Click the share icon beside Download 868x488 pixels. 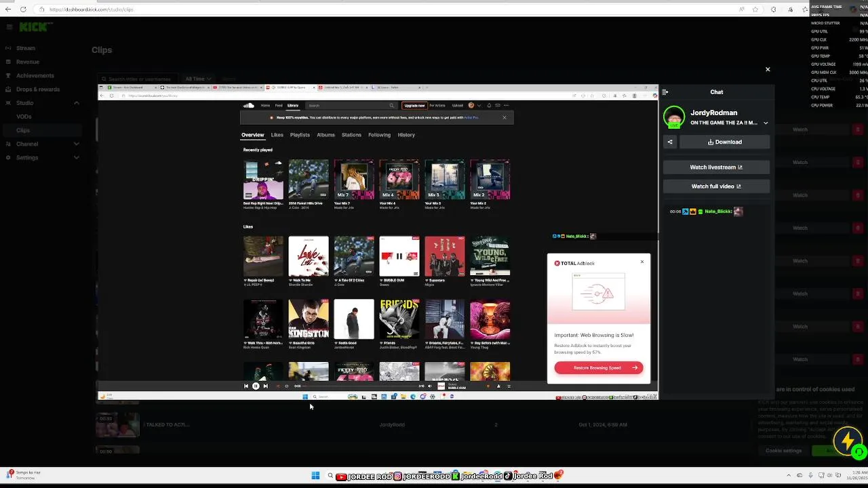(670, 142)
